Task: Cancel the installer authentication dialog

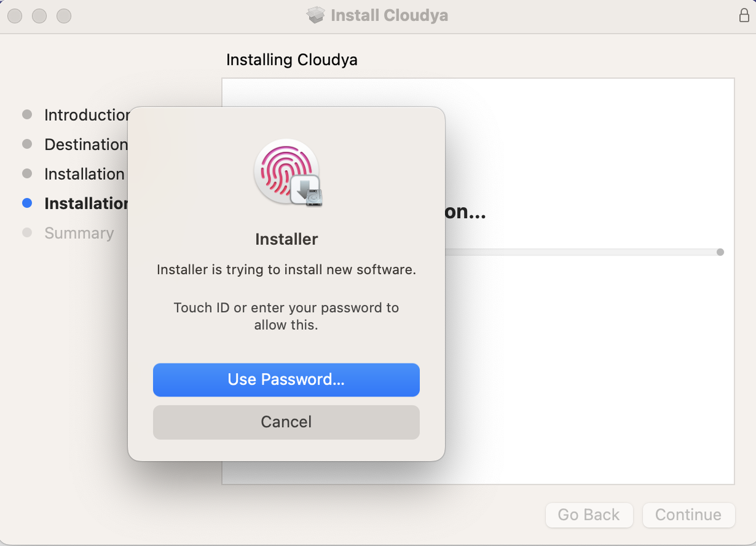Action: [x=286, y=422]
